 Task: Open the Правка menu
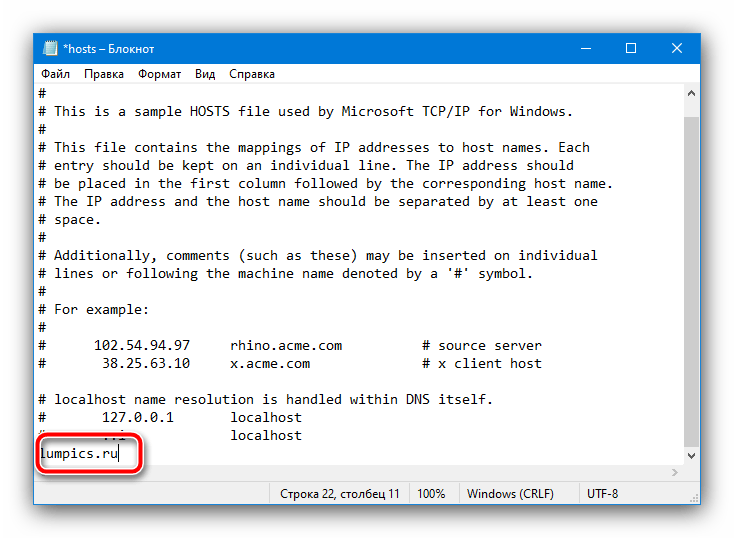104,74
